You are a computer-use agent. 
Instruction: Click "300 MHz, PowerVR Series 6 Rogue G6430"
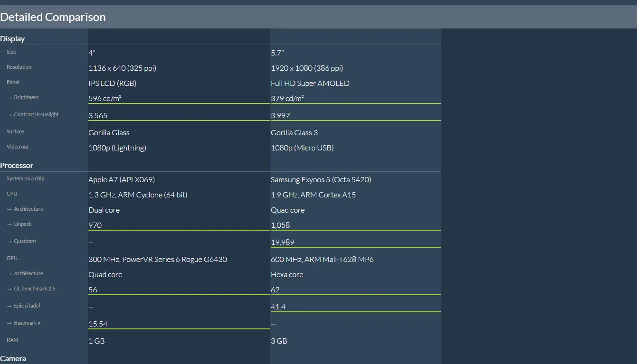coord(158,259)
